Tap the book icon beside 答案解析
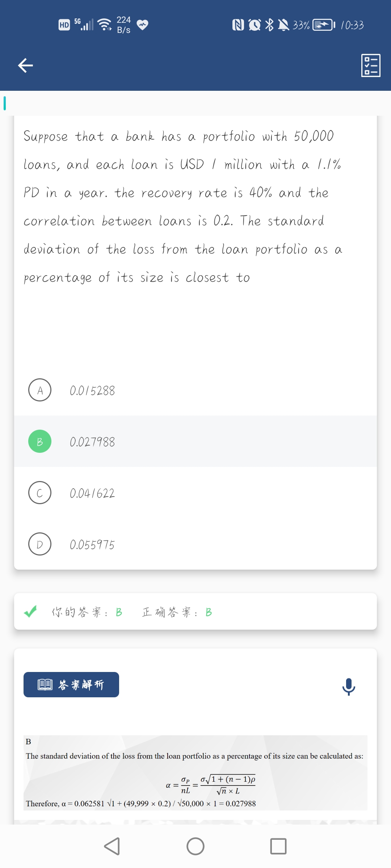 coord(45,685)
